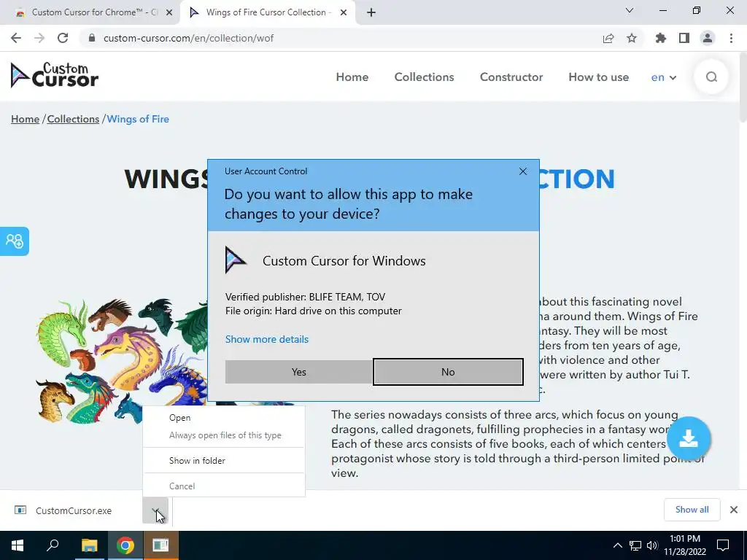The height and width of the screenshot is (560, 747).
Task: Show hidden tray icons chevron
Action: [617, 545]
